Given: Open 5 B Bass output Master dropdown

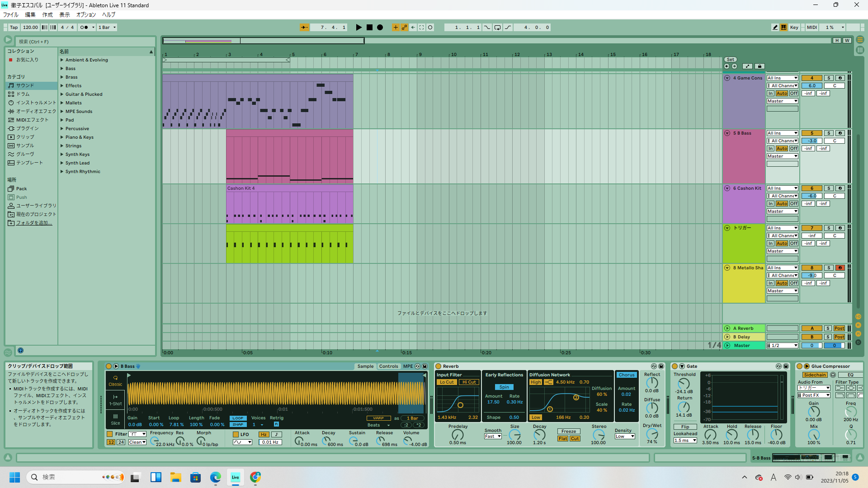Looking at the screenshot, I should (x=783, y=156).
